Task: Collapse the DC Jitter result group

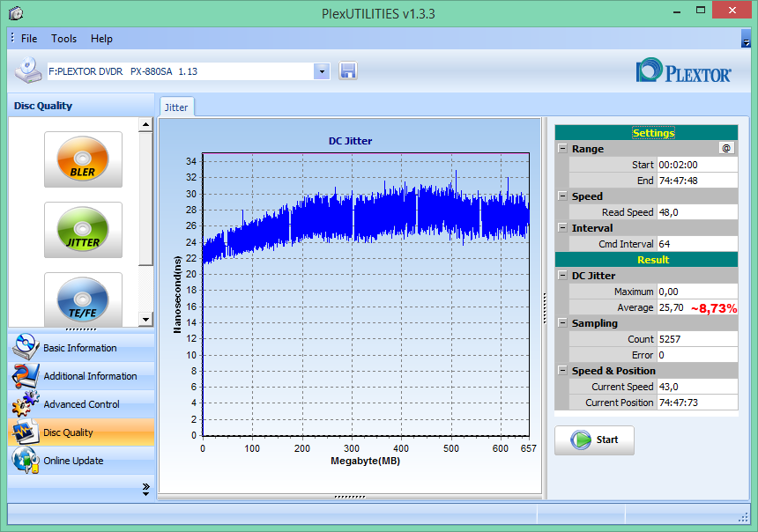Action: [x=562, y=275]
